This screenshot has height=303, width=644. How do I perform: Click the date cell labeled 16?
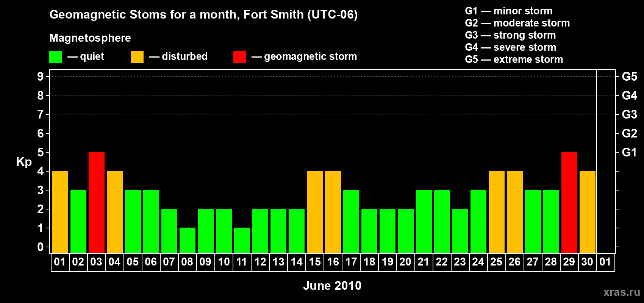tap(333, 262)
